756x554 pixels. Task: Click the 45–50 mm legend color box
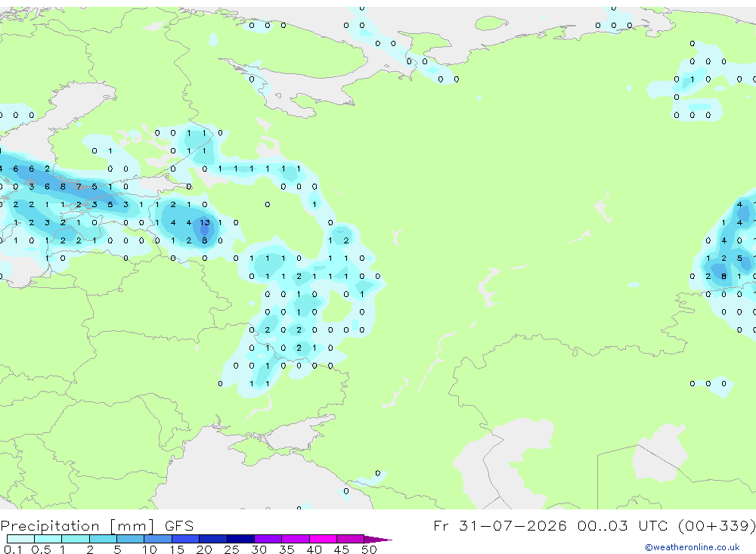pyautogui.click(x=351, y=539)
